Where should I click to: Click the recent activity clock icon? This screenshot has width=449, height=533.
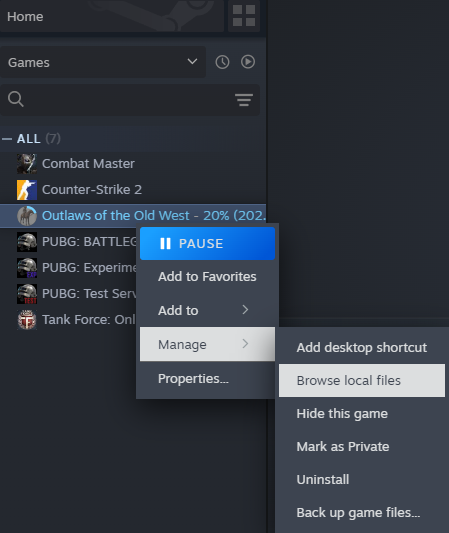[222, 62]
